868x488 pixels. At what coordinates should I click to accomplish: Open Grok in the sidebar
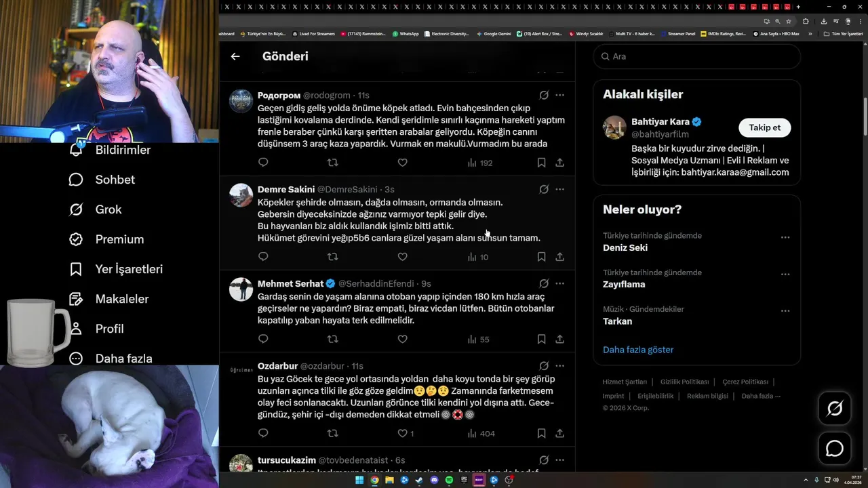point(95,209)
